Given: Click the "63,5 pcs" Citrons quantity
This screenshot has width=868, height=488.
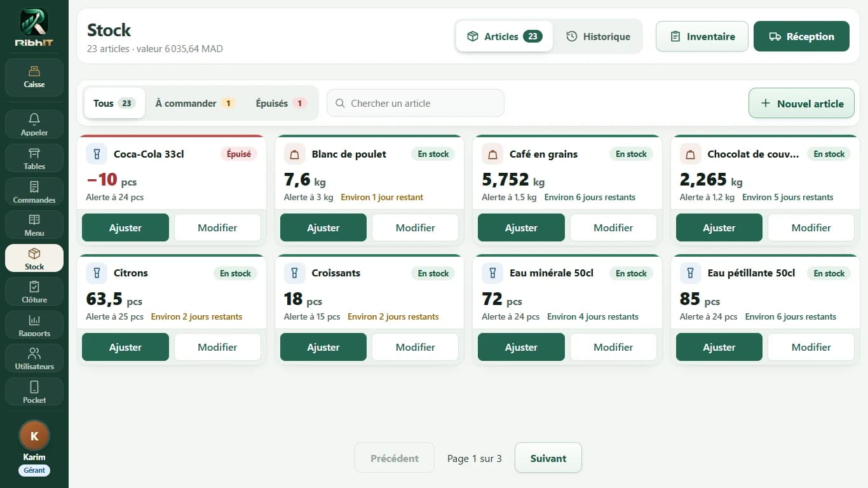Looking at the screenshot, I should coord(114,299).
